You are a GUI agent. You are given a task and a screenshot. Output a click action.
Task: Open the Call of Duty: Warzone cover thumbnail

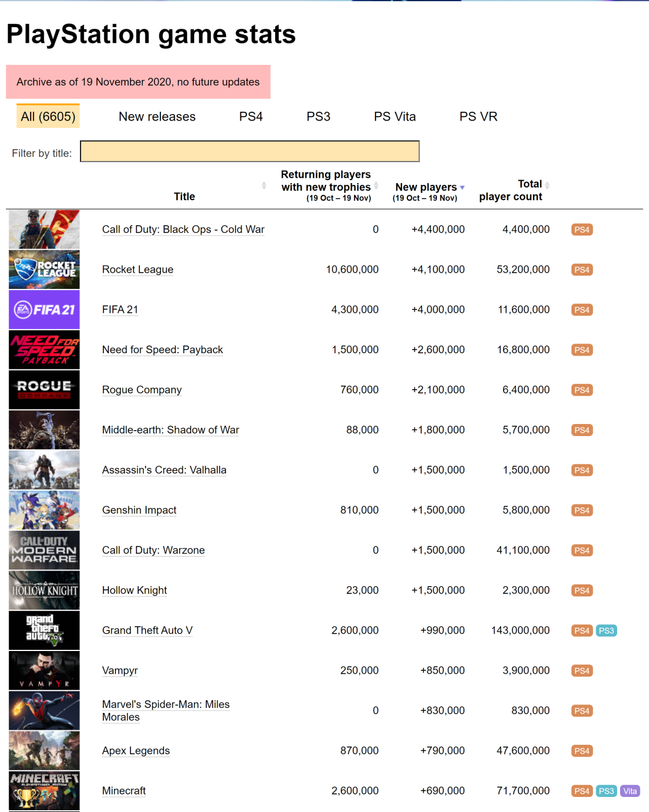tap(44, 550)
